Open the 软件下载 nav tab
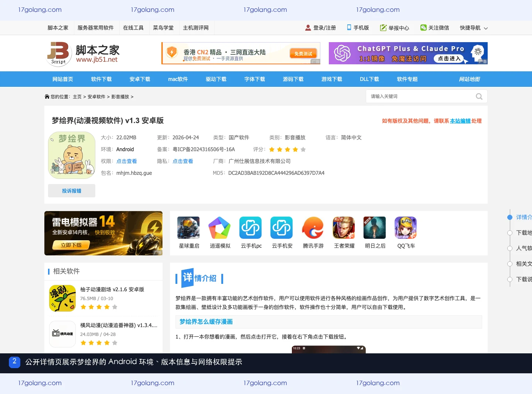Viewport: 532px width, 394px height. click(101, 79)
